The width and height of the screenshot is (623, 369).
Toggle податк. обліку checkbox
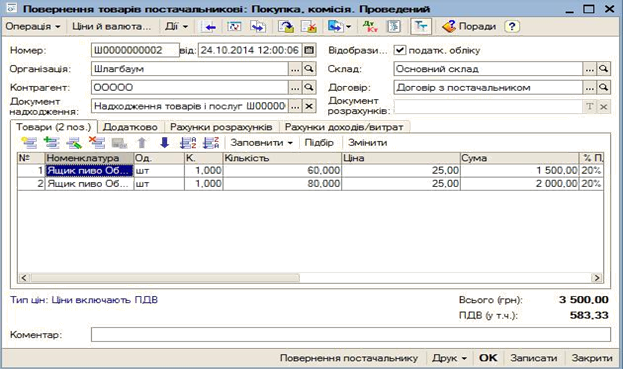pyautogui.click(x=400, y=50)
